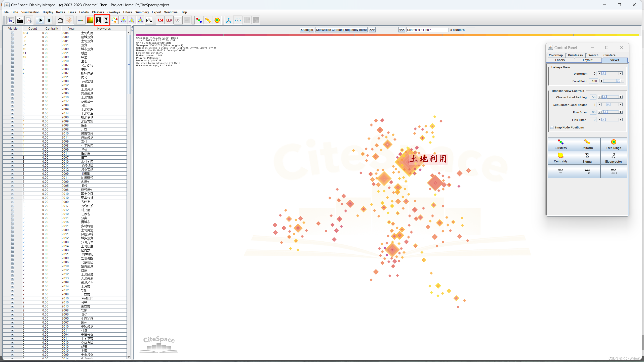This screenshot has height=362, width=644.
Task: Expand the Filters menu in menu bar
Action: pyautogui.click(x=127, y=12)
